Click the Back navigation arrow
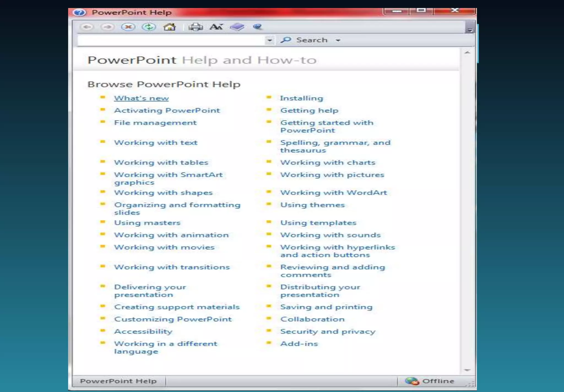Screen dimensions: 564x392 87,27
